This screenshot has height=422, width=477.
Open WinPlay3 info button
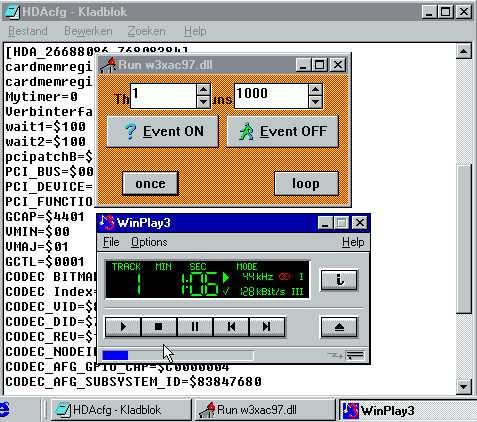(x=339, y=280)
